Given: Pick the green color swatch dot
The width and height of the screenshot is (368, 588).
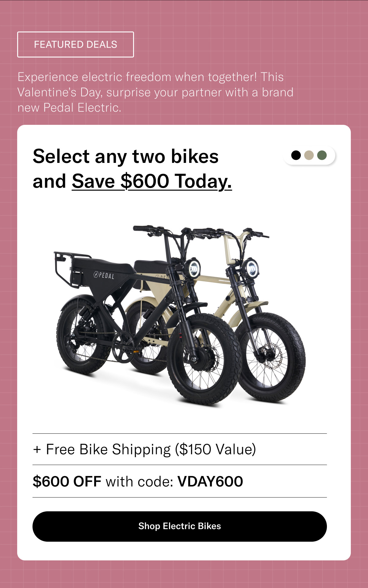Looking at the screenshot, I should click(322, 155).
